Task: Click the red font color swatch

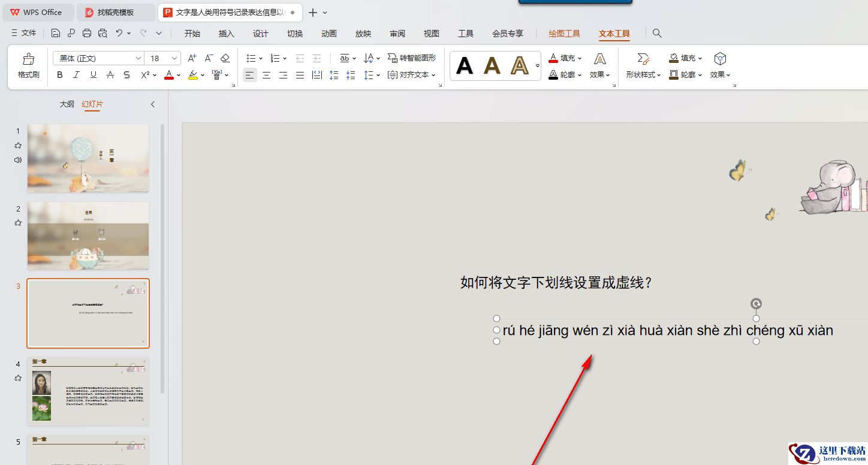Action: click(169, 75)
